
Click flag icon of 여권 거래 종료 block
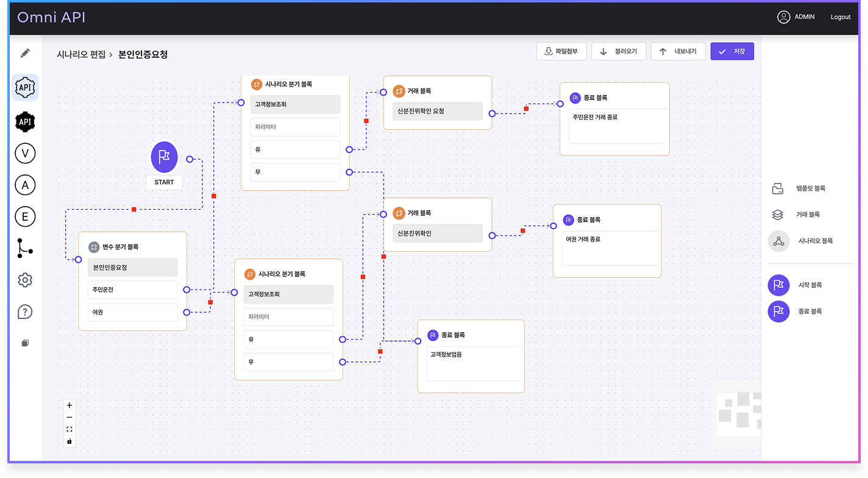point(568,219)
